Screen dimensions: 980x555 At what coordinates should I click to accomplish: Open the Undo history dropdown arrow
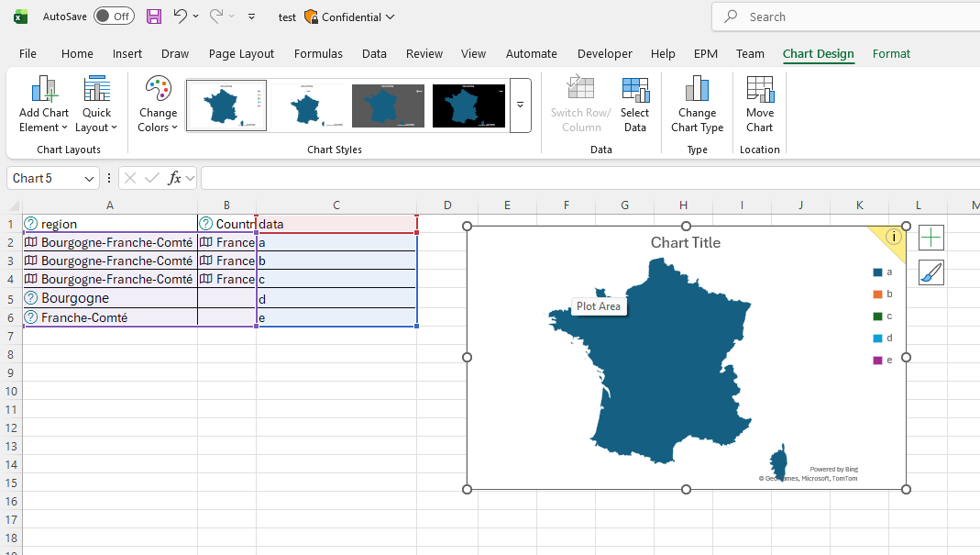point(195,17)
